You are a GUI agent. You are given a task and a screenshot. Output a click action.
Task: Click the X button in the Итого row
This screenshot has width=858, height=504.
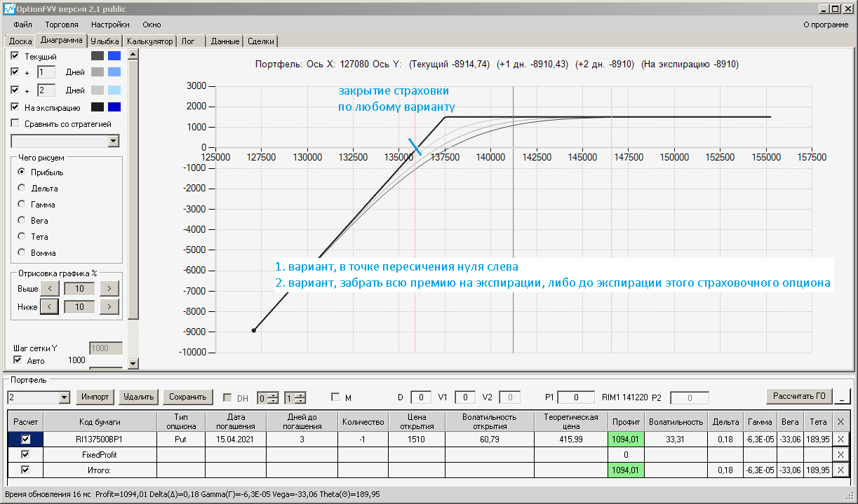(x=841, y=470)
